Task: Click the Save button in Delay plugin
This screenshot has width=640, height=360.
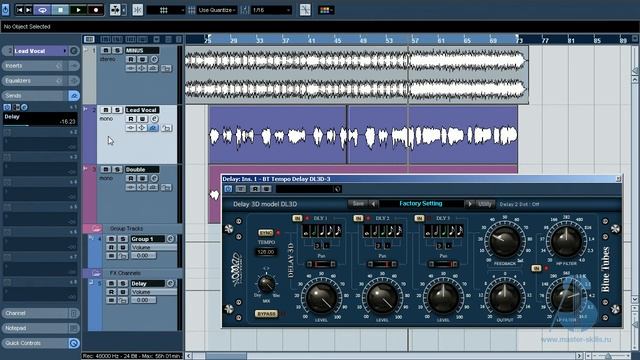Action: click(358, 204)
